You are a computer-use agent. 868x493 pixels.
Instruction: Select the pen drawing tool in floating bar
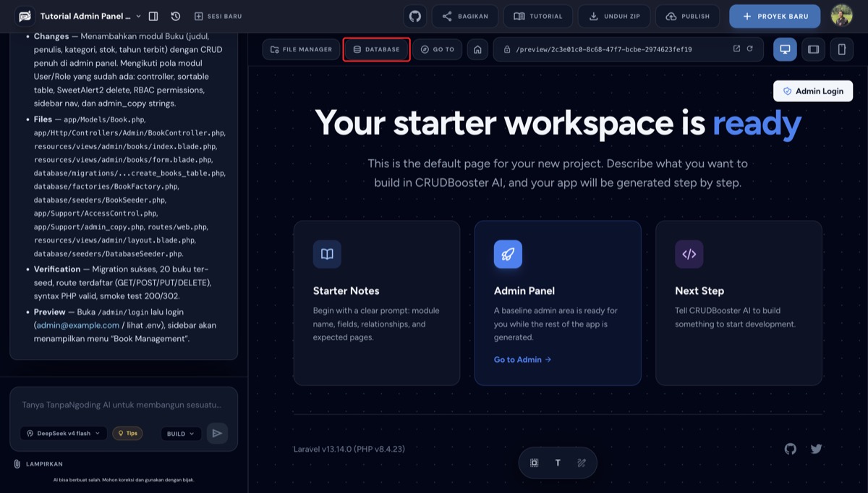[582, 463]
